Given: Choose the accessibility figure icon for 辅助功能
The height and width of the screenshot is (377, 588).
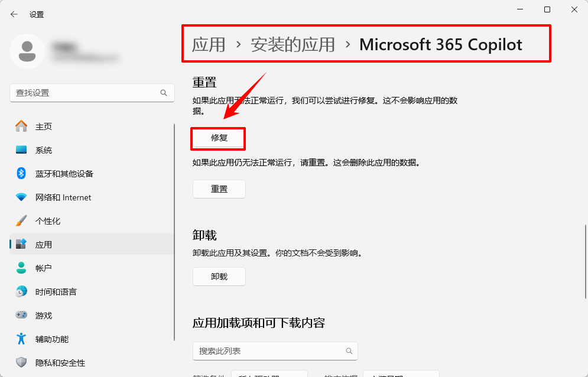Looking at the screenshot, I should tap(21, 339).
